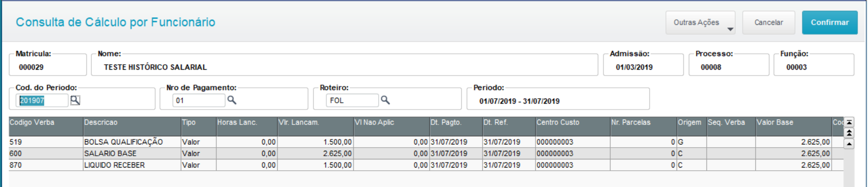Open Roteiro search magnifier icon

point(385,100)
